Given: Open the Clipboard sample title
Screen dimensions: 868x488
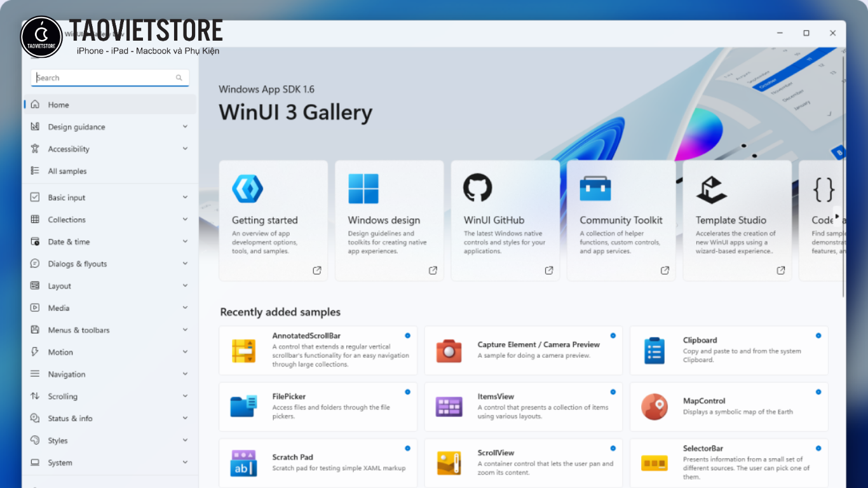Looking at the screenshot, I should point(700,340).
